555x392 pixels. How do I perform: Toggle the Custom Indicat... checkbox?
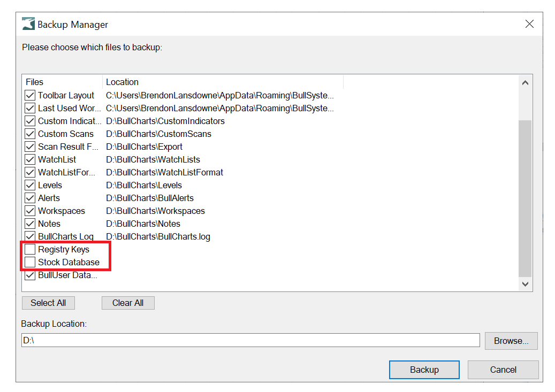pyautogui.click(x=30, y=121)
